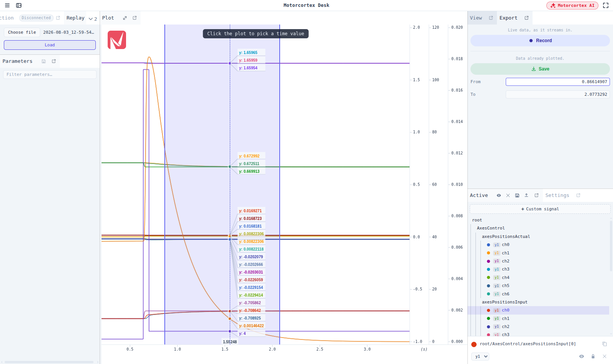Enter fullscreen using the top-right icon
613x364 pixels.
(606, 5)
